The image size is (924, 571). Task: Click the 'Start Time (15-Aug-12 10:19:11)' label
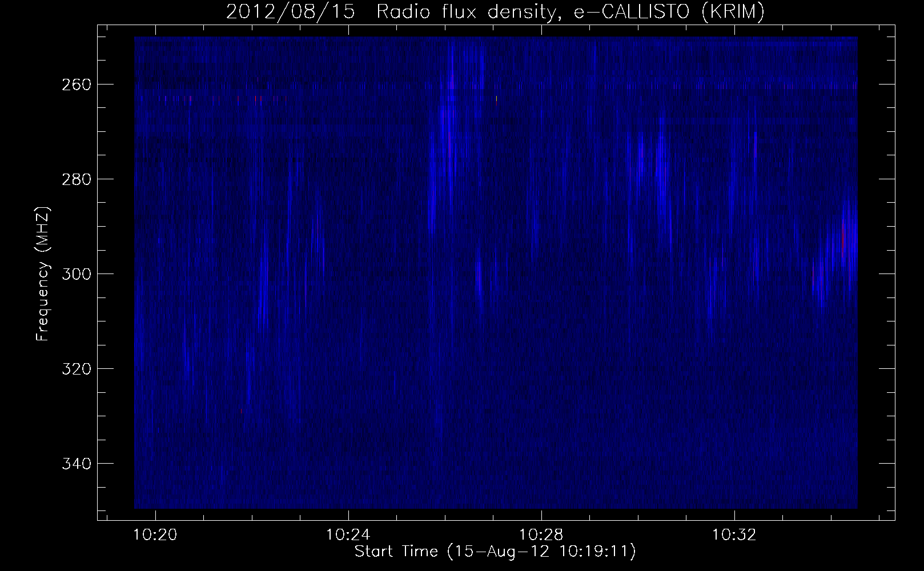point(495,552)
